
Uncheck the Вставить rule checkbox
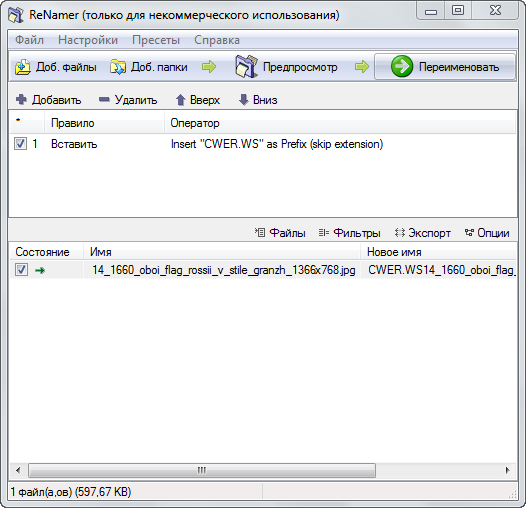click(20, 144)
